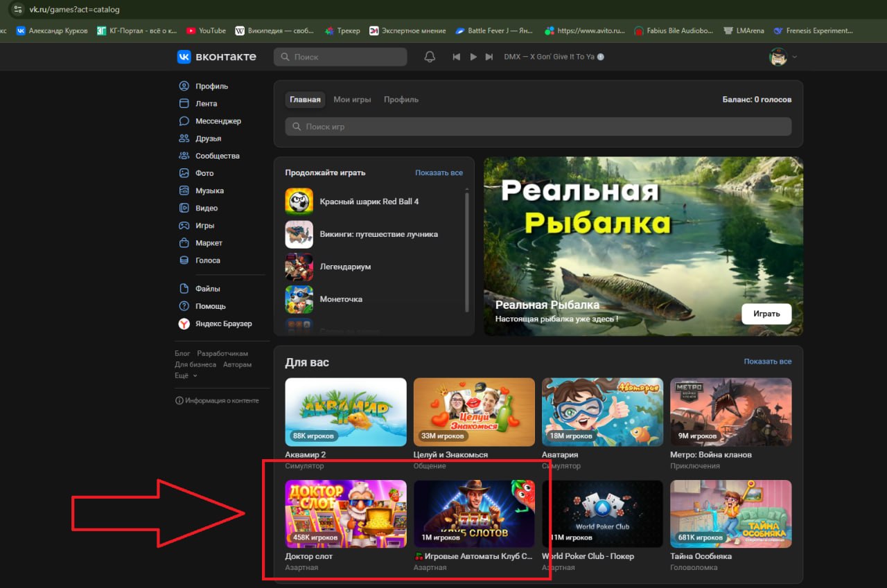Image resolution: width=887 pixels, height=588 pixels.
Task: Open the Профиль icon in the sidebar
Action: tap(184, 87)
